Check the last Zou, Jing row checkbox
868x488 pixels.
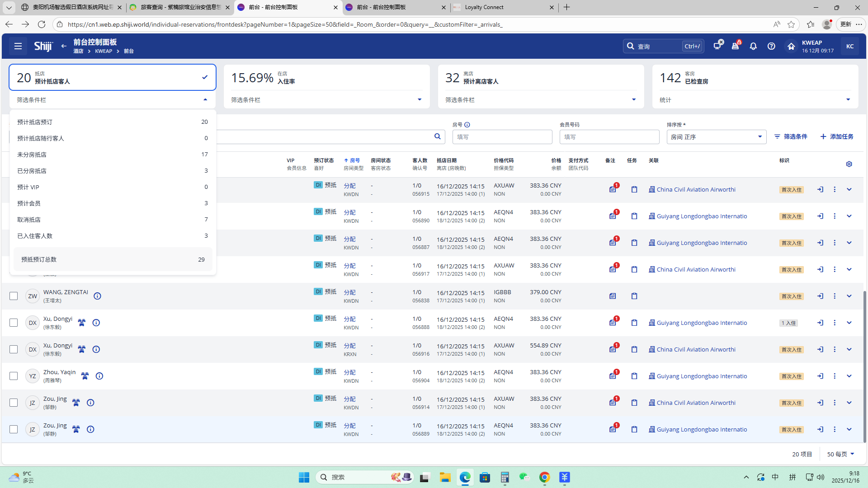click(14, 429)
